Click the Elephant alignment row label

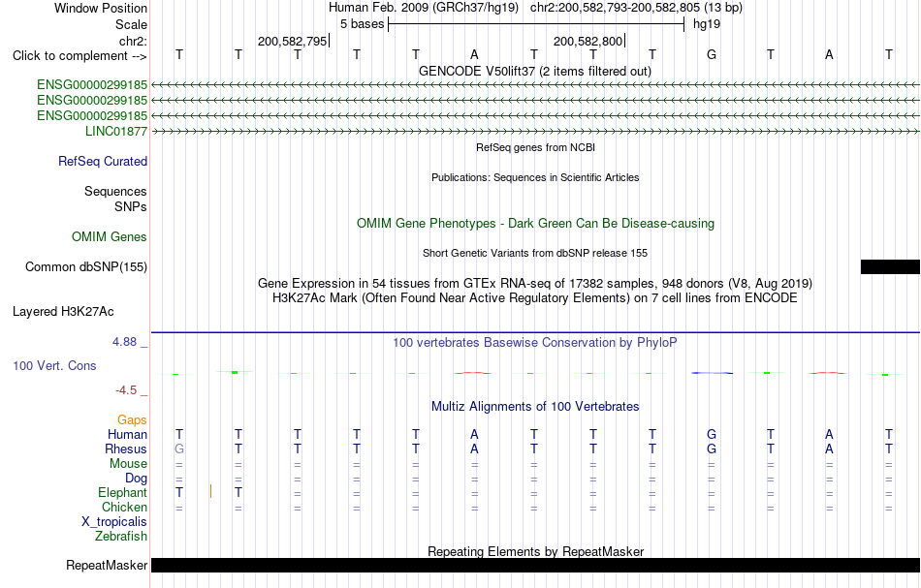pos(122,493)
